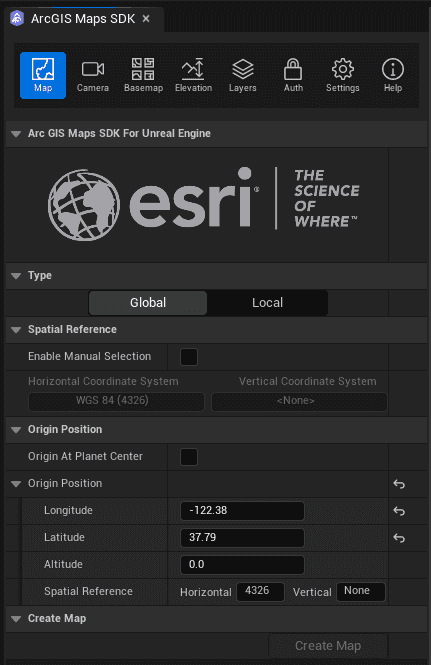Click the Latitude label
431x665 pixels.
[x=64, y=537]
